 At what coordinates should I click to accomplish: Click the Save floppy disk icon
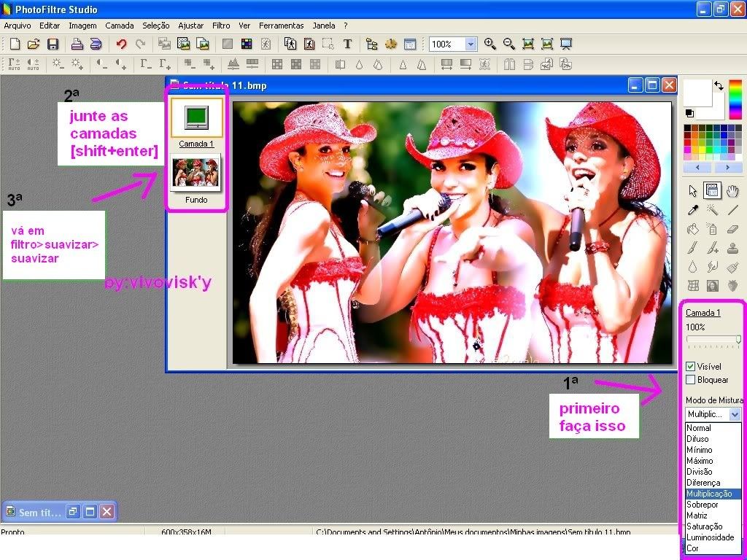pos(53,44)
